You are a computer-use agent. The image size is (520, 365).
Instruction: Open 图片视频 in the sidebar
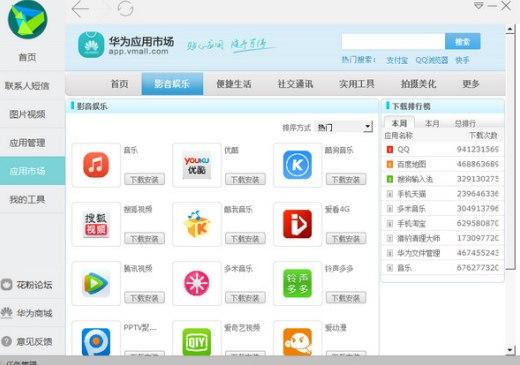tap(27, 114)
